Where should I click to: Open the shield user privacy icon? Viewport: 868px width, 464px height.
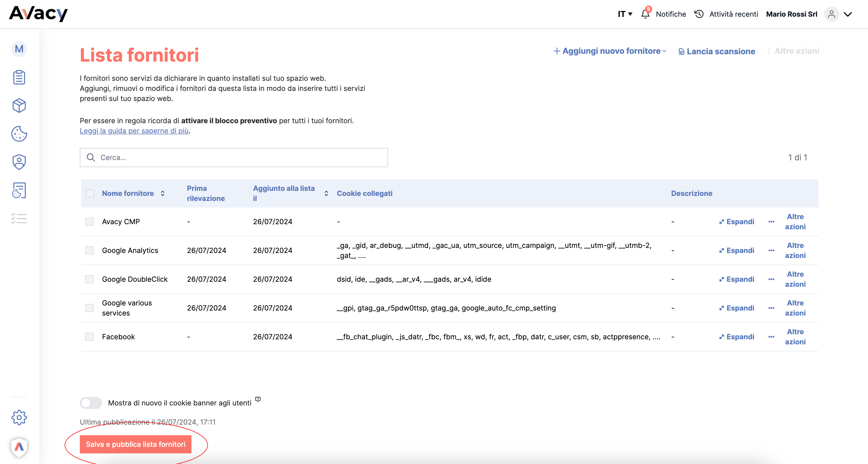pyautogui.click(x=19, y=162)
